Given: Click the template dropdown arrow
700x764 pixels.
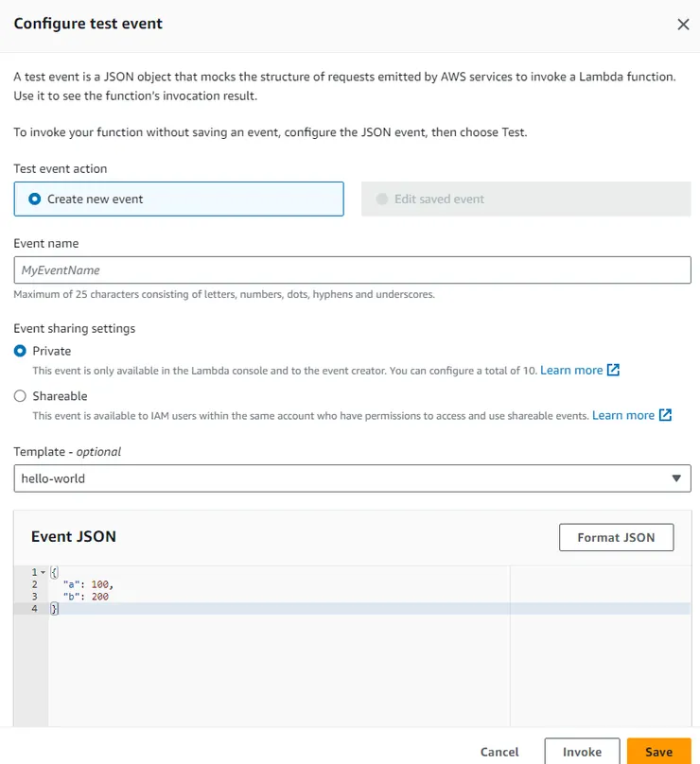Looking at the screenshot, I should tap(675, 478).
